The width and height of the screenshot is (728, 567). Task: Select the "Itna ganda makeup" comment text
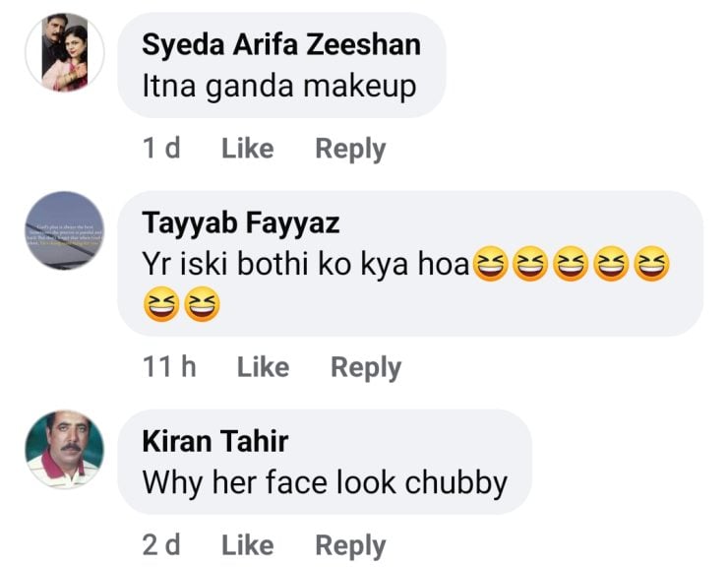tap(278, 87)
